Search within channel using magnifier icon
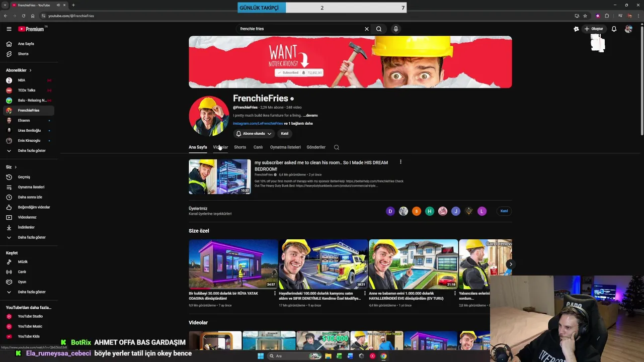The image size is (644, 362). pyautogui.click(x=337, y=147)
